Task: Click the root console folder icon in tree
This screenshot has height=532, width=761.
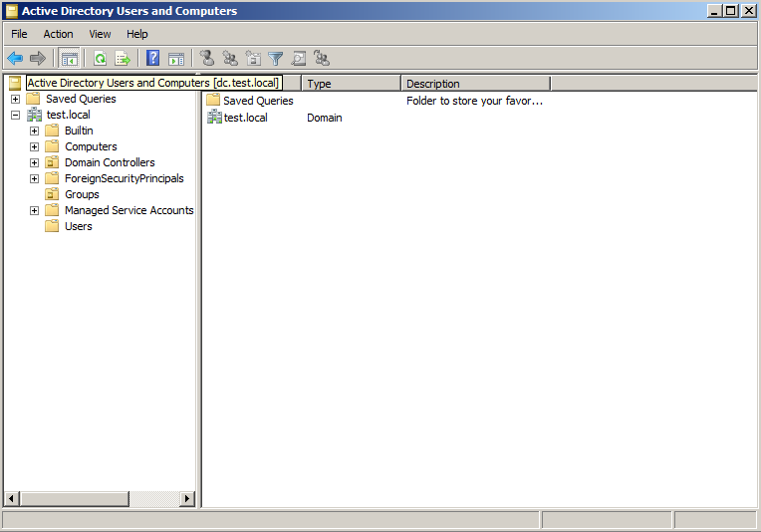Action: [x=15, y=83]
